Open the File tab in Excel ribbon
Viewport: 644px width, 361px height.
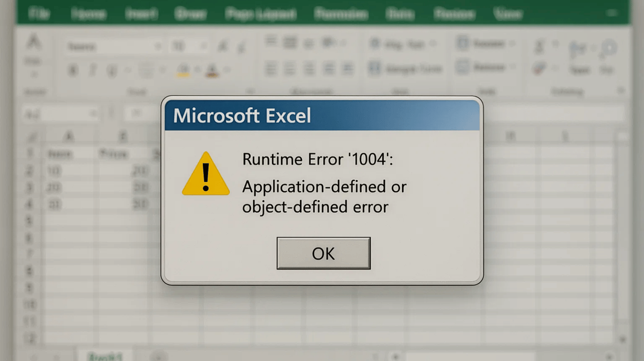point(39,14)
